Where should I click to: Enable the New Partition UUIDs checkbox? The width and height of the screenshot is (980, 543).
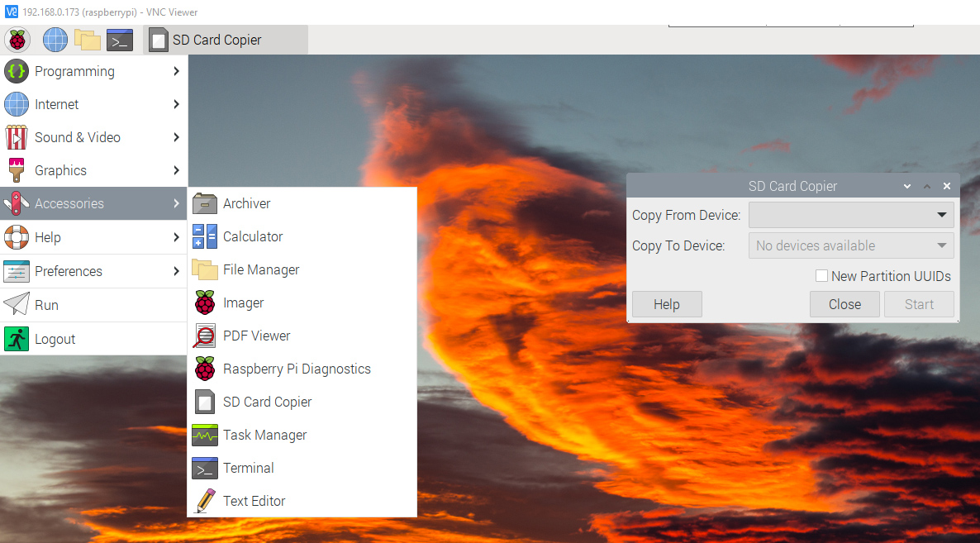[822, 275]
